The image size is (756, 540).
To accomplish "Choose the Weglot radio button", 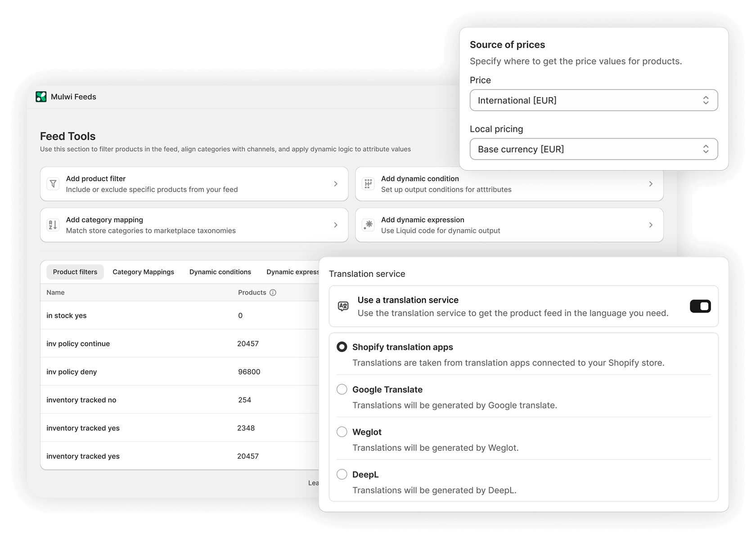I will (342, 432).
